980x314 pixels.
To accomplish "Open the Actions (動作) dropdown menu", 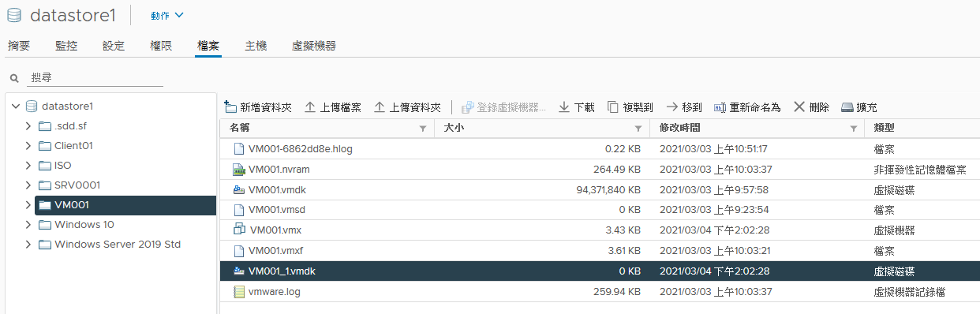I will click(x=167, y=16).
